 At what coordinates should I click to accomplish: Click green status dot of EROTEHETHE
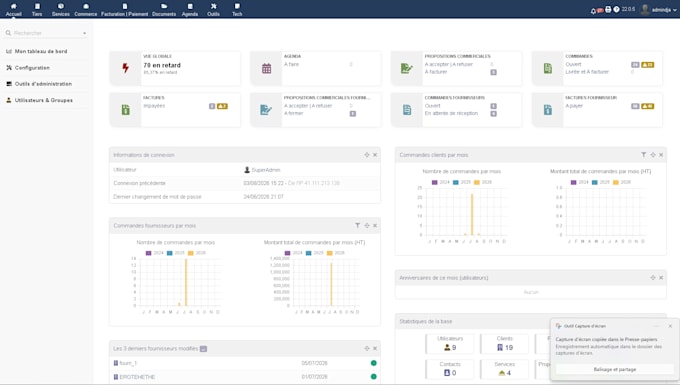pyautogui.click(x=373, y=376)
